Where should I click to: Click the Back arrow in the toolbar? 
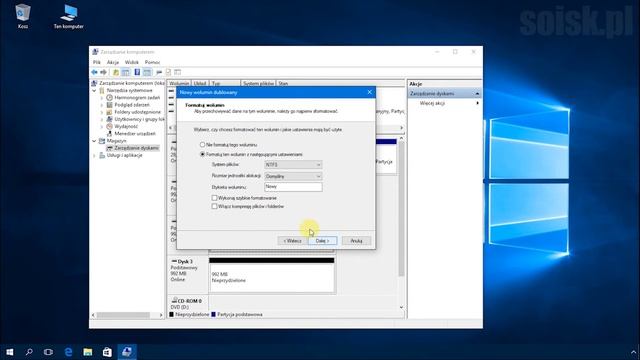[x=94, y=72]
